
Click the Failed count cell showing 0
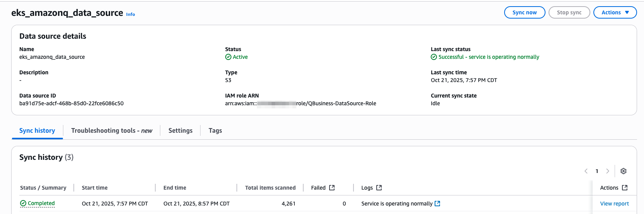point(344,204)
